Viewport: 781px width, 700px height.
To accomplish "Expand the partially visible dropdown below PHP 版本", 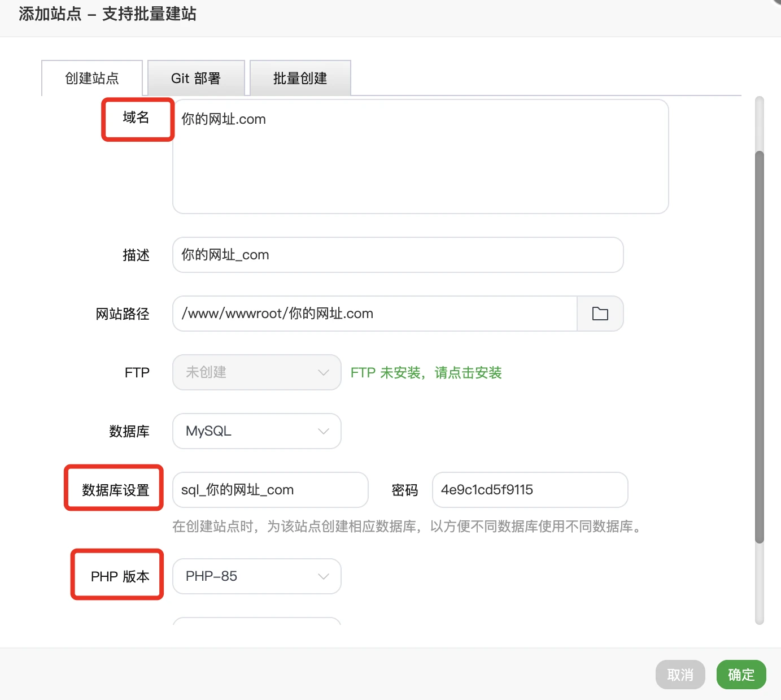I will tap(256, 624).
